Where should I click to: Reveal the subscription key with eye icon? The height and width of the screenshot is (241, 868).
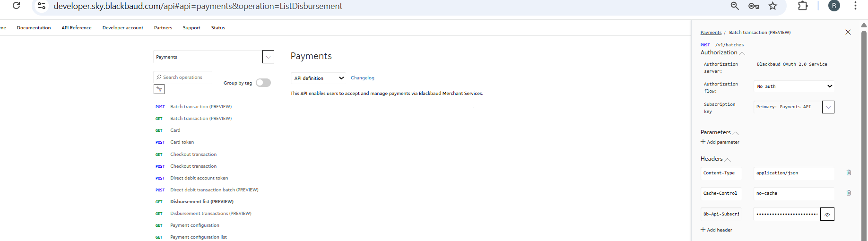[827, 214]
